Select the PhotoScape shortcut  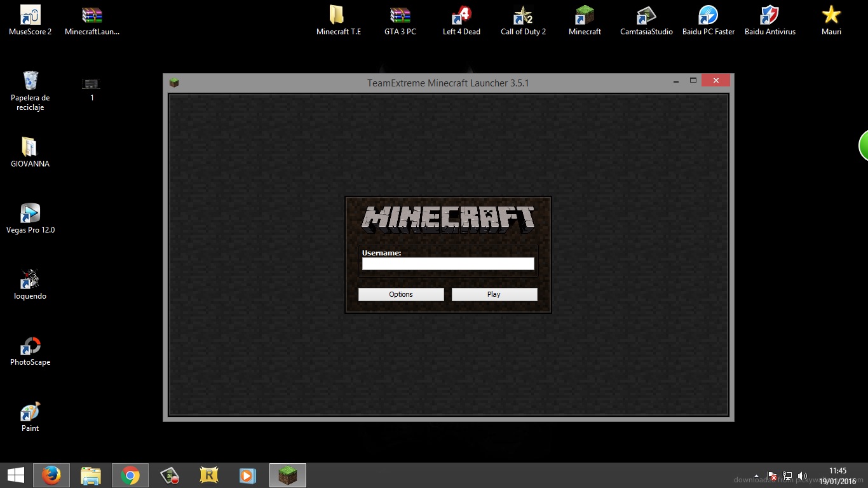[30, 350]
